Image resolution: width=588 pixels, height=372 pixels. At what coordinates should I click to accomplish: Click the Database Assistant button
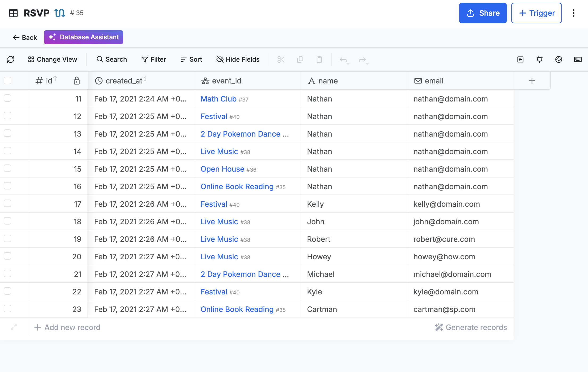pyautogui.click(x=83, y=37)
